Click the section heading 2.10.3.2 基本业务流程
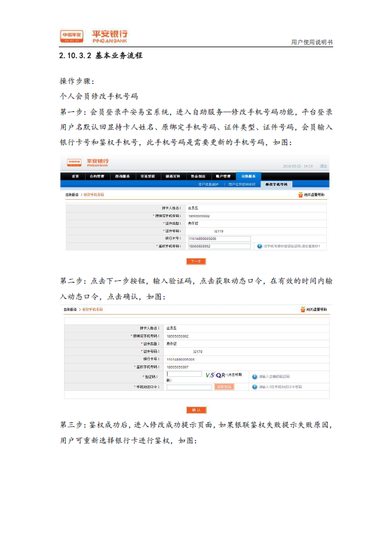 [101, 55]
